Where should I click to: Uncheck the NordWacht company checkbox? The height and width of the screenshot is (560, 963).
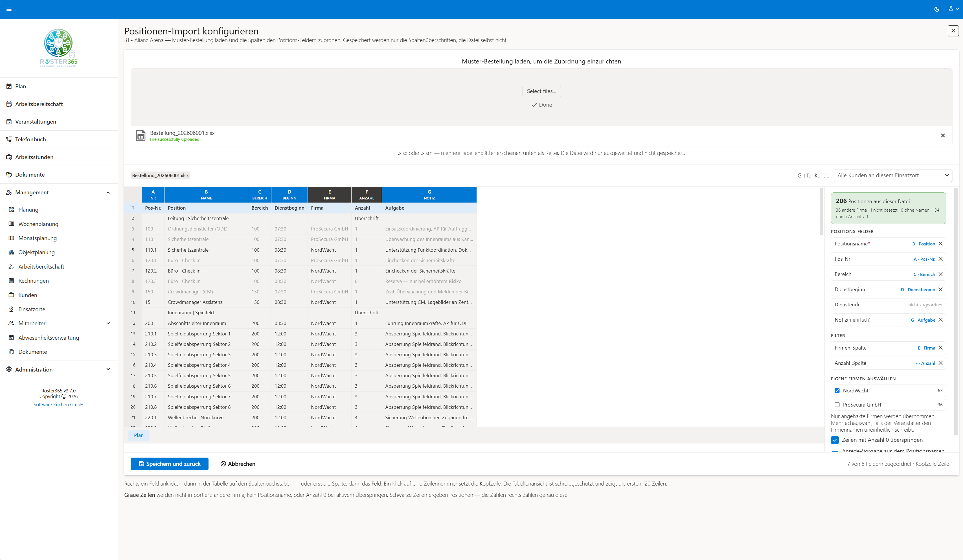[837, 391]
